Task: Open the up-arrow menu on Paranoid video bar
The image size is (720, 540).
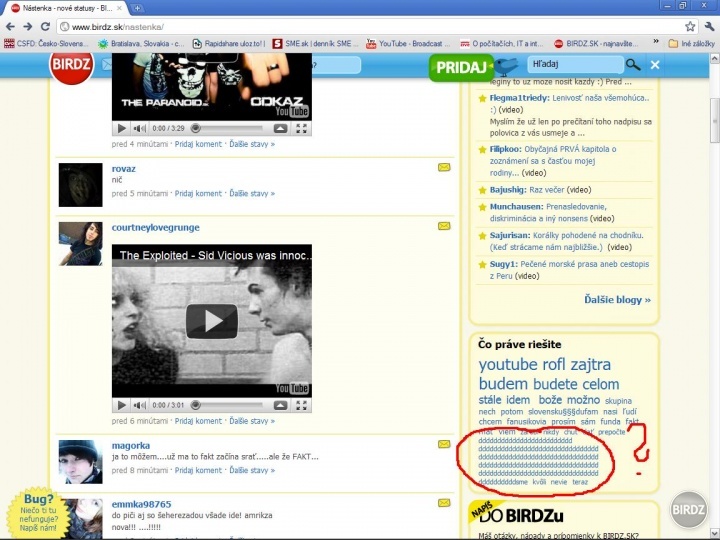Action: point(281,129)
